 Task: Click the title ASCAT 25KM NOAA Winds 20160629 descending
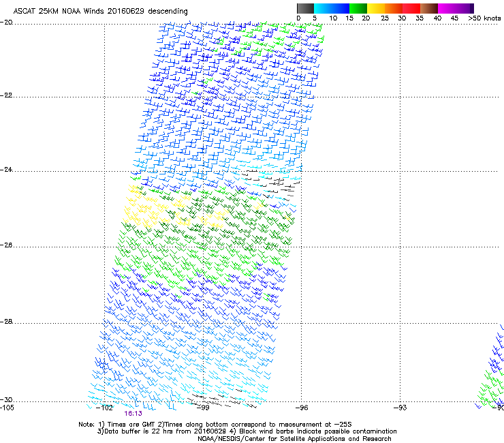(x=100, y=11)
